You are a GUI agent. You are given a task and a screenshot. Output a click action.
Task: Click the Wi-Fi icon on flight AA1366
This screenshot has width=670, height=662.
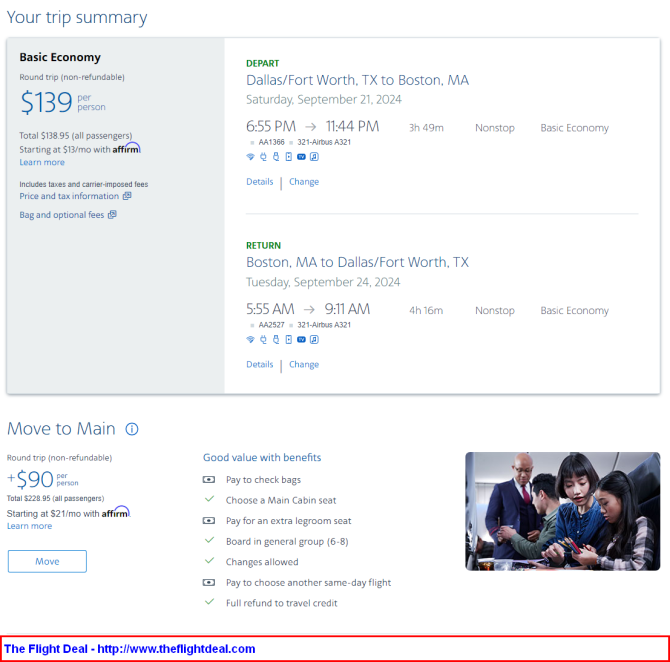point(250,157)
